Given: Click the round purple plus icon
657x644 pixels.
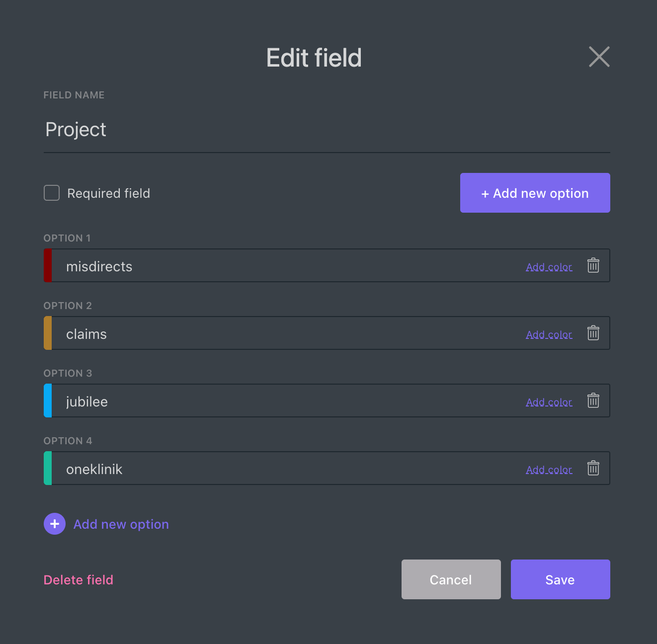Looking at the screenshot, I should (55, 524).
